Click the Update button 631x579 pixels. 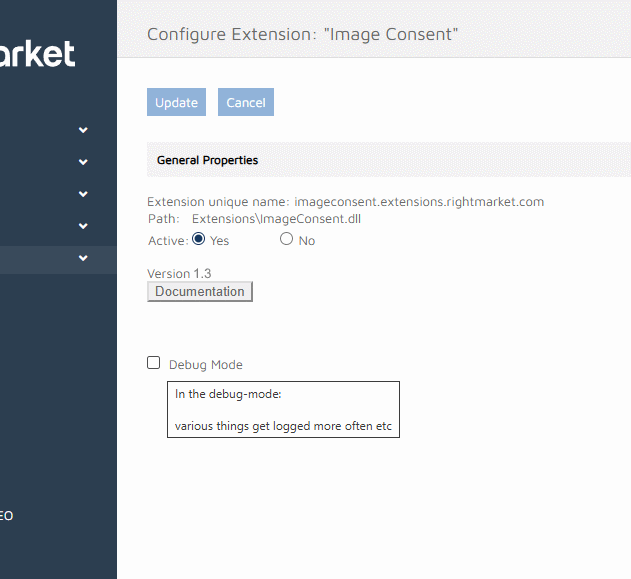coord(176,102)
